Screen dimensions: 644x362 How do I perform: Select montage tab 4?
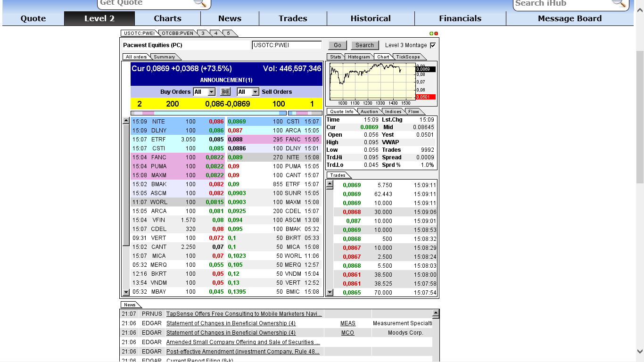215,33
